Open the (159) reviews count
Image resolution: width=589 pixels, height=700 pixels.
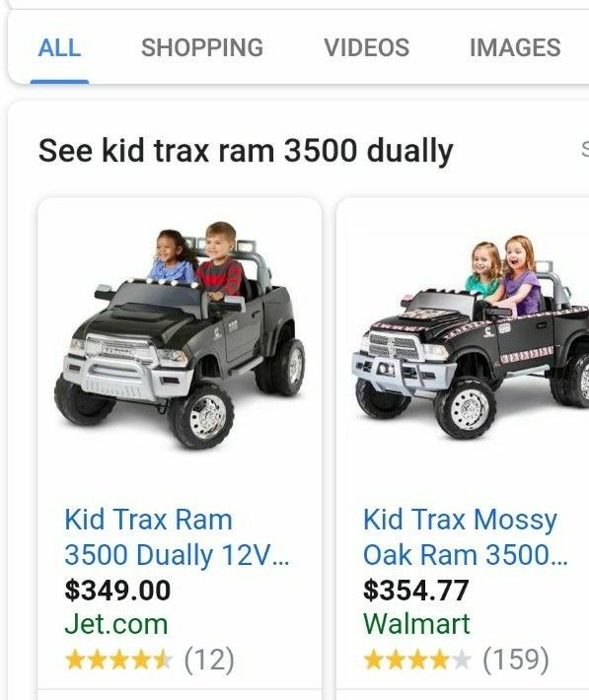click(516, 660)
